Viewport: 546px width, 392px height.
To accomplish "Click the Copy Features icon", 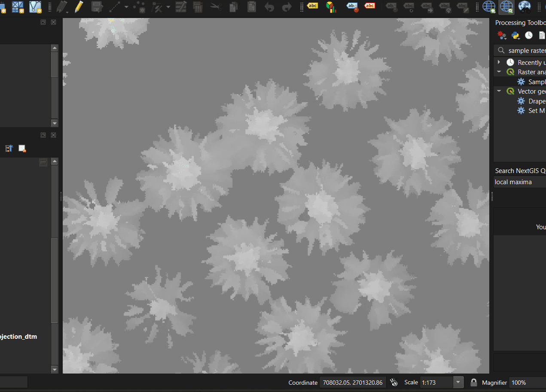I will click(x=234, y=6).
